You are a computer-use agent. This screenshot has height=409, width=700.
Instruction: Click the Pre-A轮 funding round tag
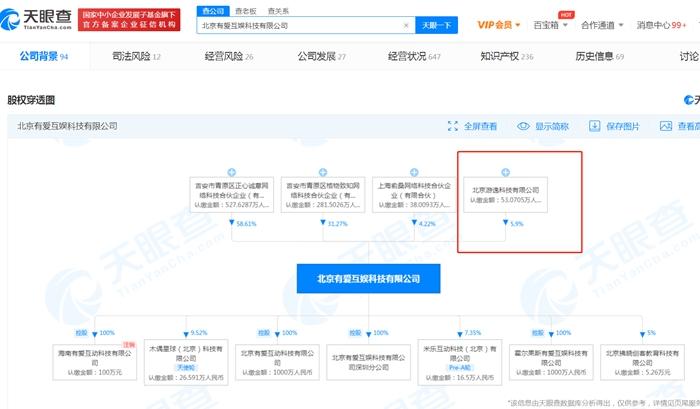[460, 367]
